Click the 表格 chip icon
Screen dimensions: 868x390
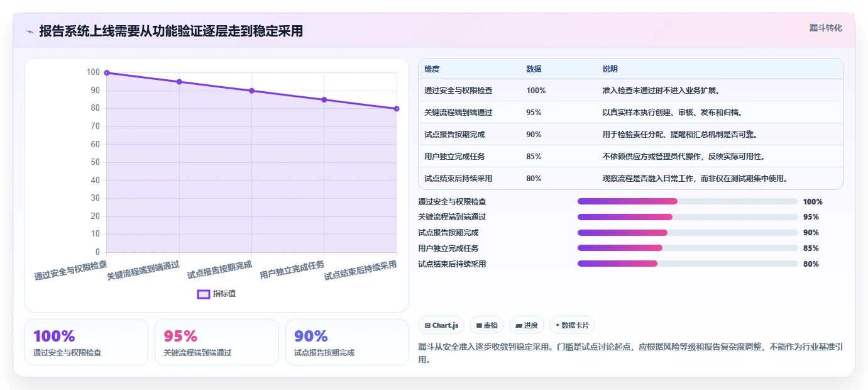pyautogui.click(x=479, y=326)
